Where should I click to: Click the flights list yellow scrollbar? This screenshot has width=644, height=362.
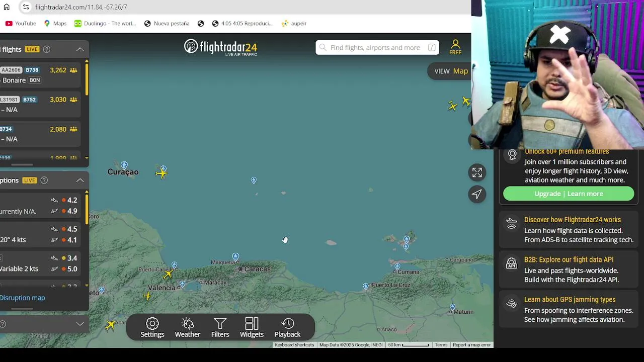pos(87,78)
